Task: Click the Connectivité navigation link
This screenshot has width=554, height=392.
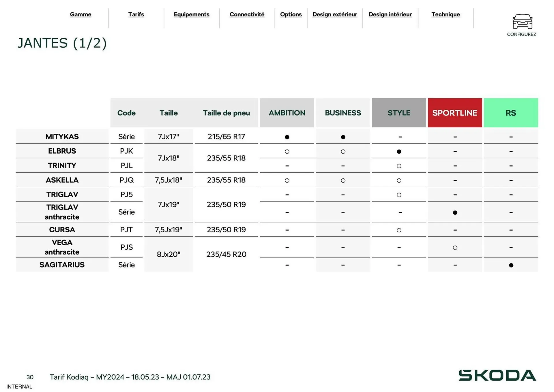Action: [x=247, y=14]
